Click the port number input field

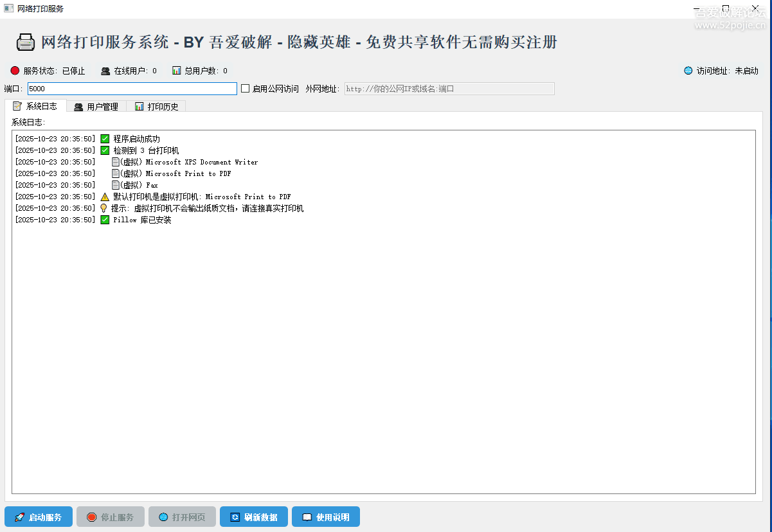tap(132, 89)
